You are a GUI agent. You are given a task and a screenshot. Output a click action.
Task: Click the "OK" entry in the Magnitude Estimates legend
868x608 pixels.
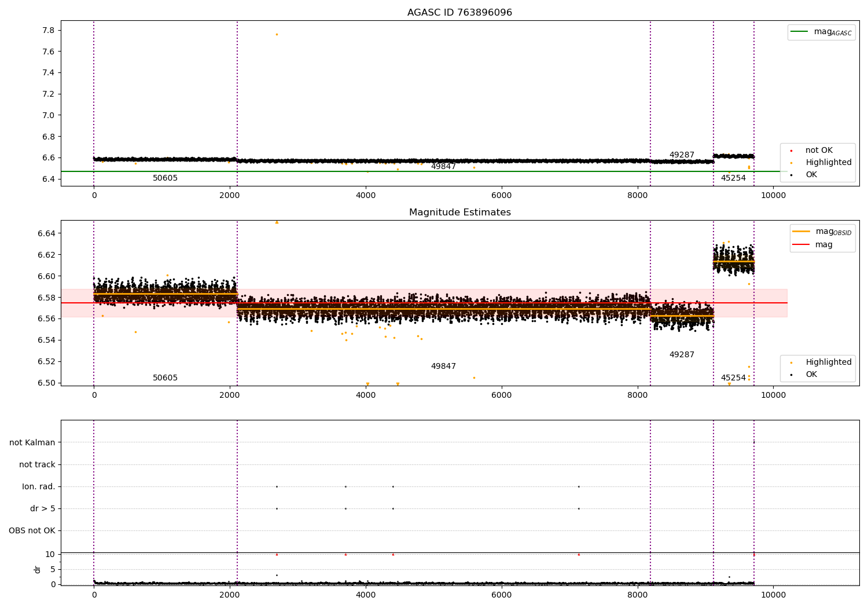[811, 375]
